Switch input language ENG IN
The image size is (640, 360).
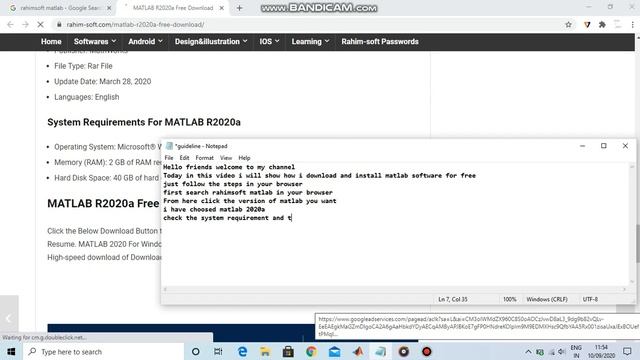coord(576,352)
